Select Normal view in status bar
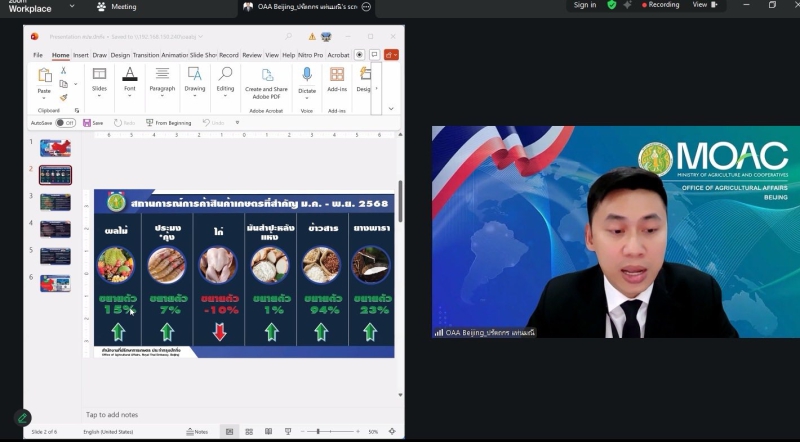This screenshot has height=442, width=800. click(x=229, y=431)
